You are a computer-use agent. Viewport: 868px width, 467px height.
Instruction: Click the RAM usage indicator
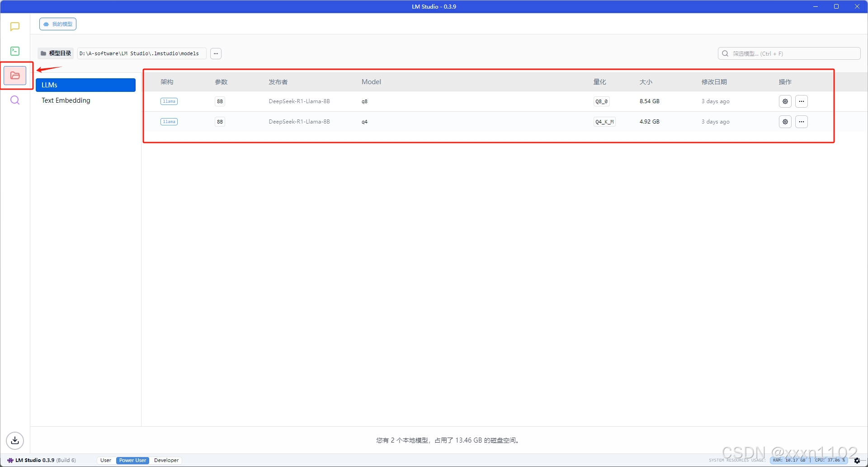(x=789, y=460)
